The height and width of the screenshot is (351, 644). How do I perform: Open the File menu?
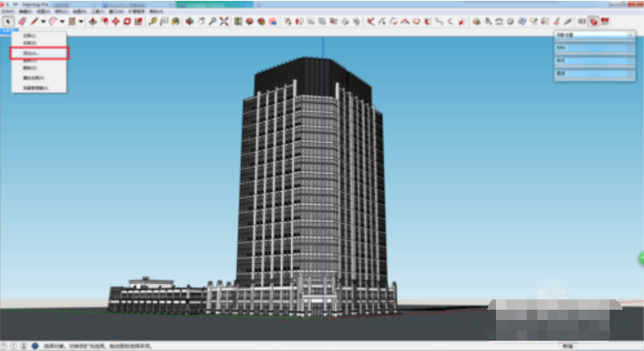pyautogui.click(x=8, y=11)
